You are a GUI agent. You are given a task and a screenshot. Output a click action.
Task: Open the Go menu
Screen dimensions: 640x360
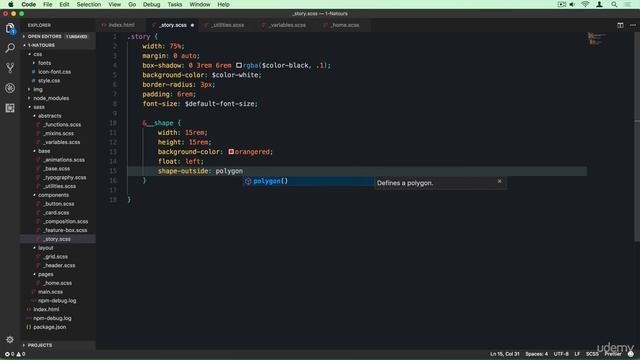(132, 4)
